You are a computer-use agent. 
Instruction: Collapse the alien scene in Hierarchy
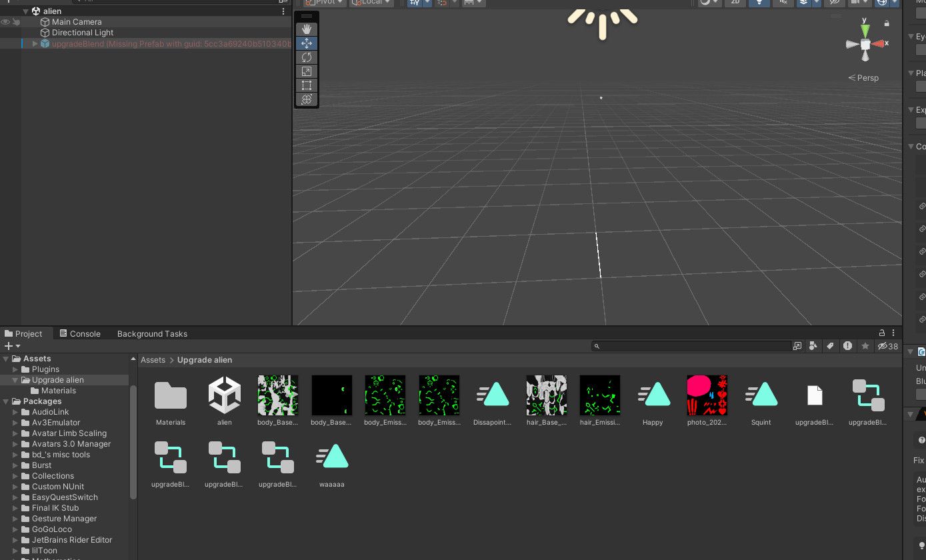point(26,11)
